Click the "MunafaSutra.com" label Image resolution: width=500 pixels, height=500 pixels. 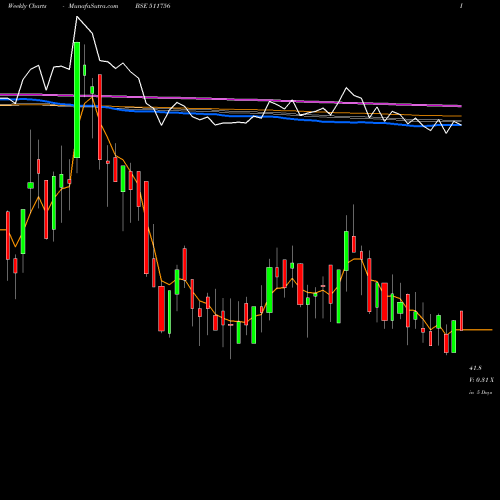click(93, 6)
